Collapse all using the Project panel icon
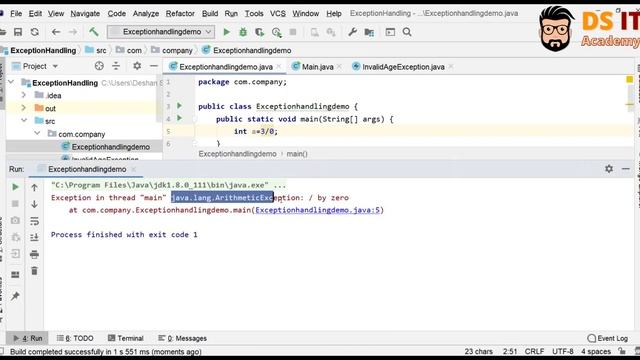 click(116, 66)
